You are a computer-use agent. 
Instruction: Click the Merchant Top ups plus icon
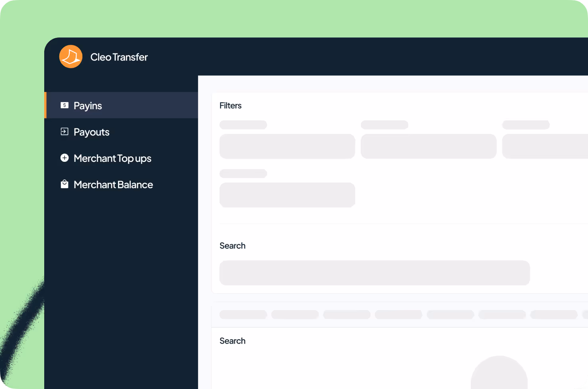65,158
